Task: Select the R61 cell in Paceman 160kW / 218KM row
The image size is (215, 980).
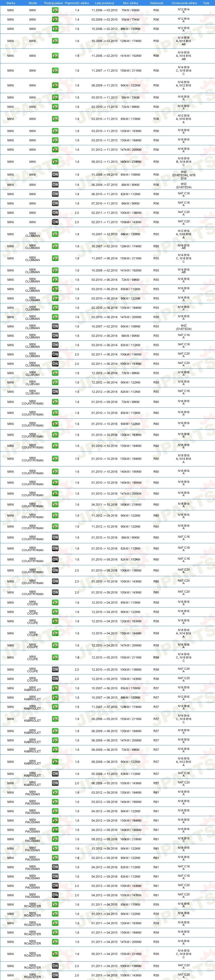Action: (x=156, y=839)
